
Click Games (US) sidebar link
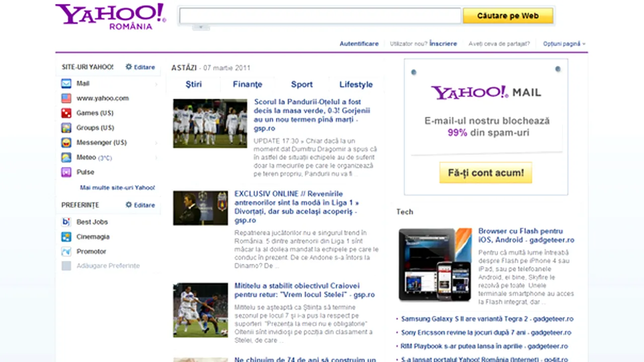pyautogui.click(x=95, y=113)
